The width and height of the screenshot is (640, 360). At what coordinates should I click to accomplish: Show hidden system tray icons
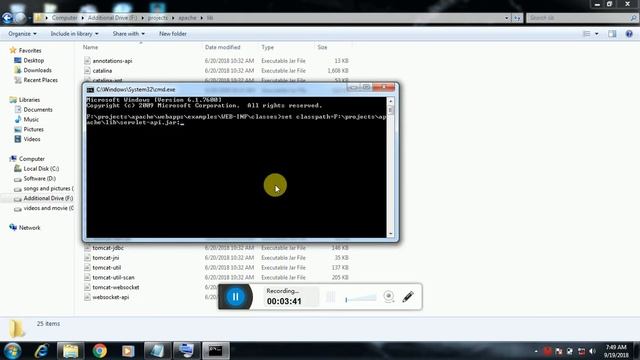coord(536,351)
